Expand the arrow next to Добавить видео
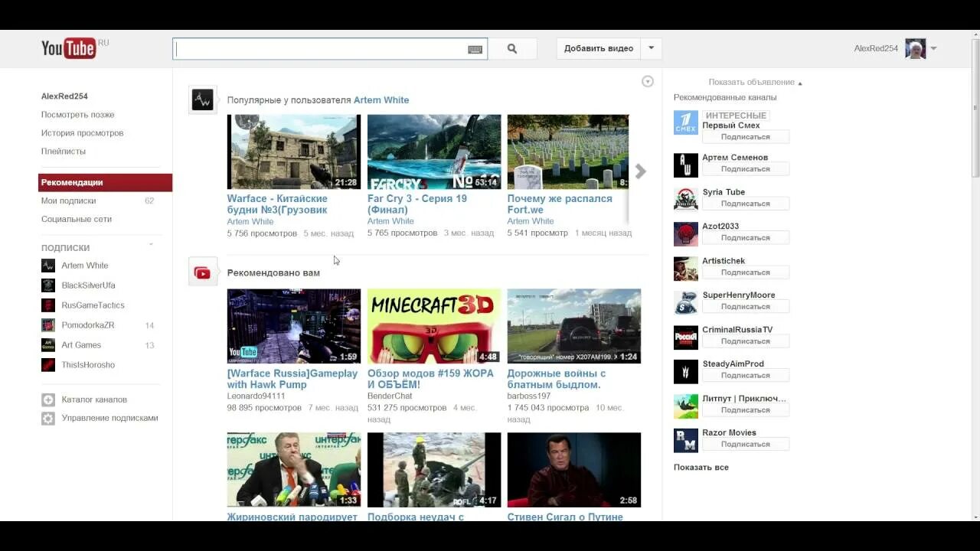The image size is (980, 551). coord(652,48)
